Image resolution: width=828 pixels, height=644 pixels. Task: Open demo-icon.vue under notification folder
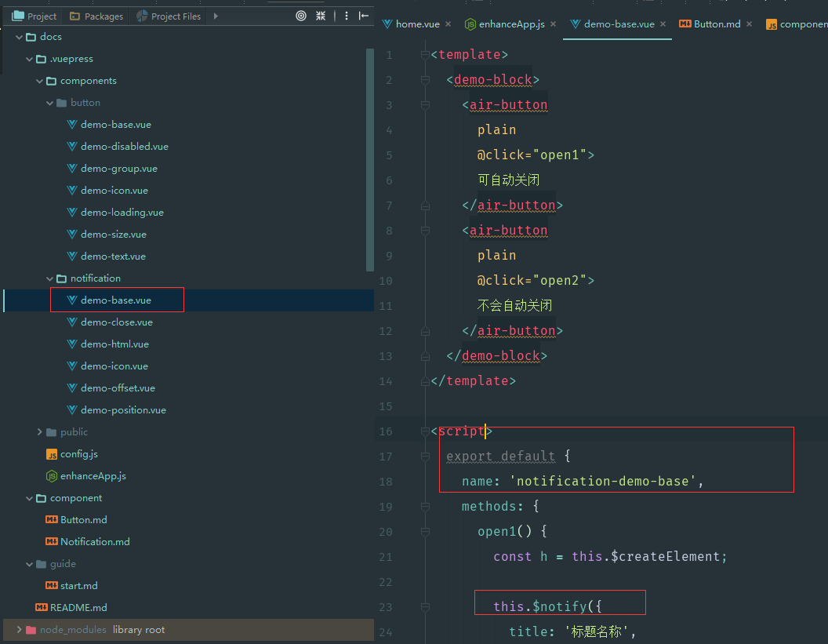(x=114, y=366)
